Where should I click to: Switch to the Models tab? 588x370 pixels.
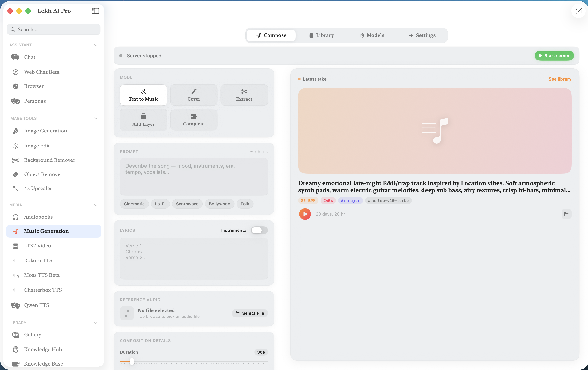point(372,35)
